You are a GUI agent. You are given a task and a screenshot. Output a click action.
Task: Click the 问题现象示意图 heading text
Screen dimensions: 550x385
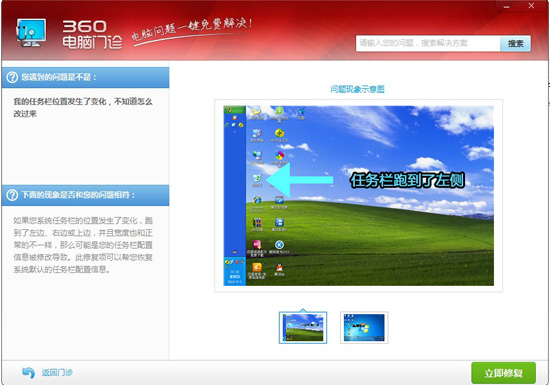[x=357, y=89]
